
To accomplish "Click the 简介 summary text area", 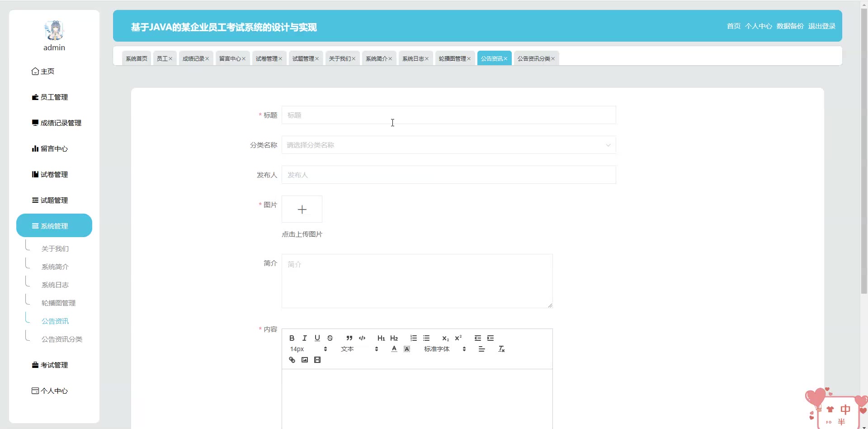I will click(x=417, y=281).
